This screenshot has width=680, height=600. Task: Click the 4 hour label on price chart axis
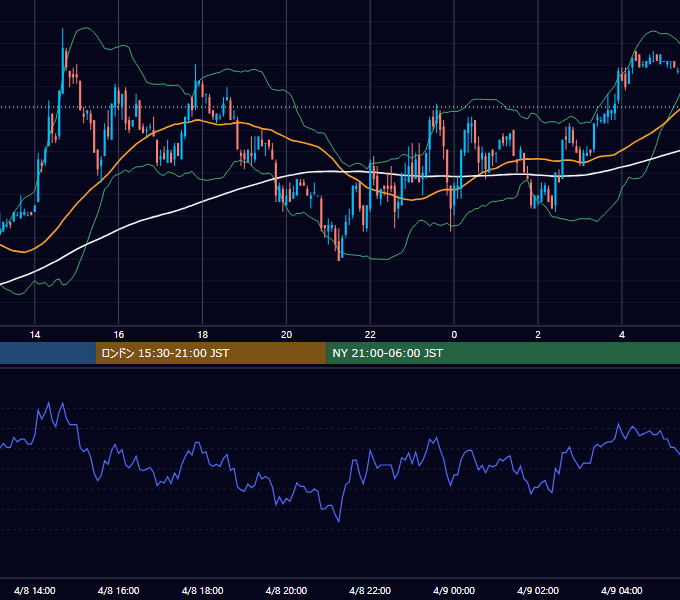point(622,335)
